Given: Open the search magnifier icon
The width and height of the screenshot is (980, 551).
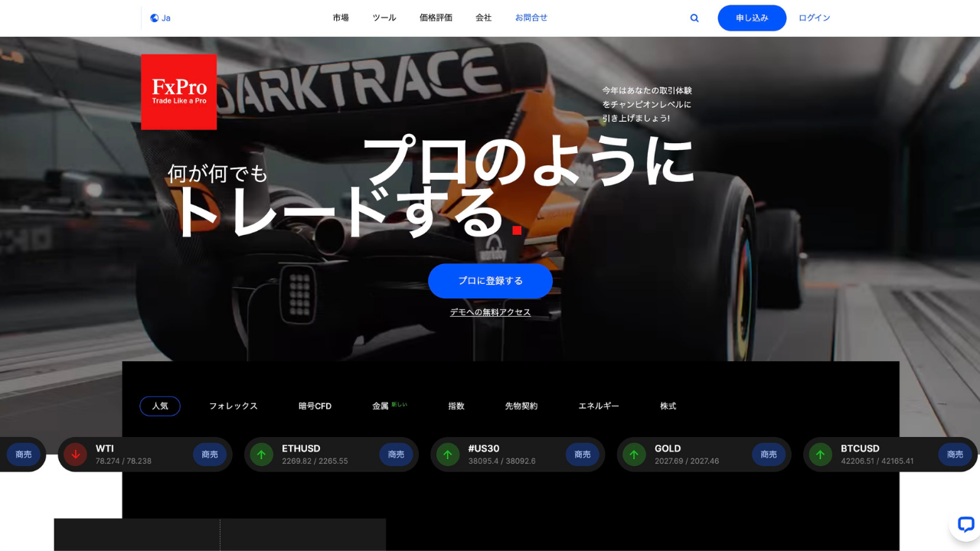Looking at the screenshot, I should click(x=694, y=18).
